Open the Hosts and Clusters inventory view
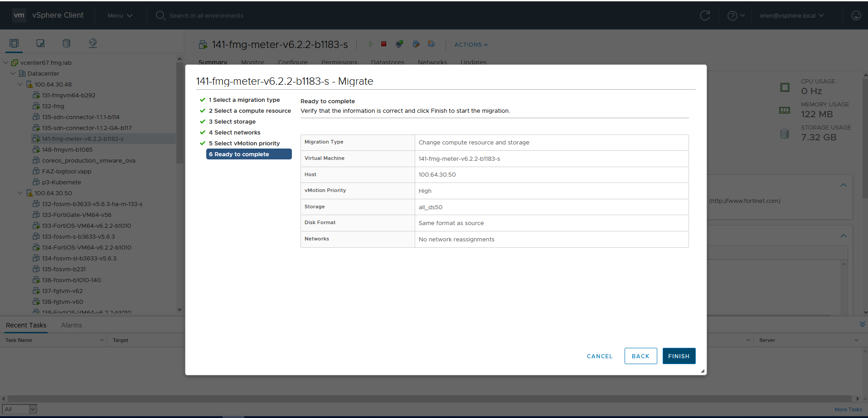The image size is (868, 418). pos(14,43)
